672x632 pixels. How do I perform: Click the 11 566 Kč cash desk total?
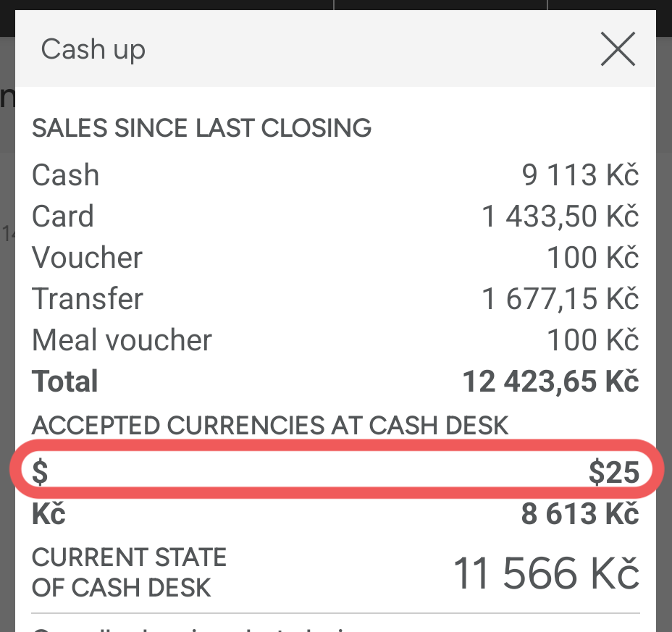point(546,573)
